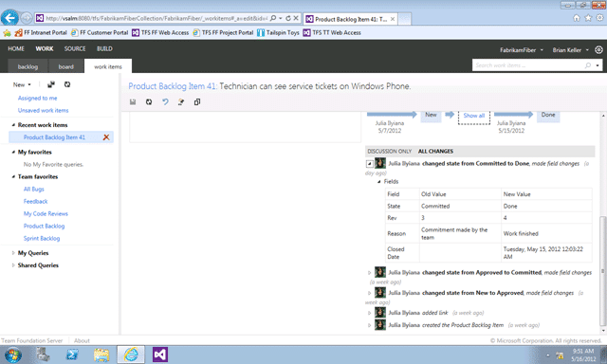
Task: Collapse the My favorites section
Action: click(13, 152)
